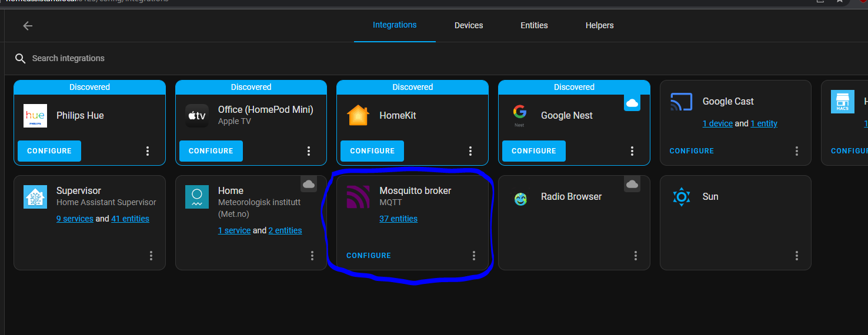The width and height of the screenshot is (868, 335).
Task: Open Supervisor three-dot menu
Action: click(x=151, y=256)
